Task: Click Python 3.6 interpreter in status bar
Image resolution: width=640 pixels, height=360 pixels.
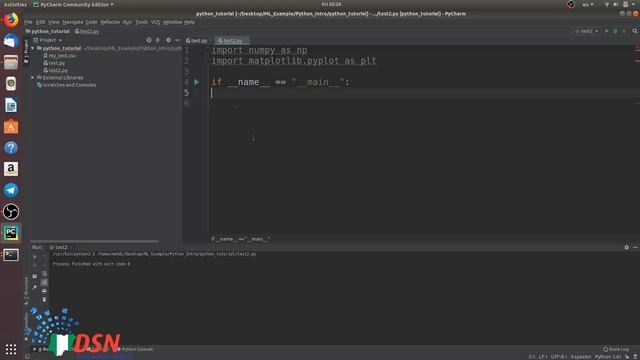Action: 608,357
